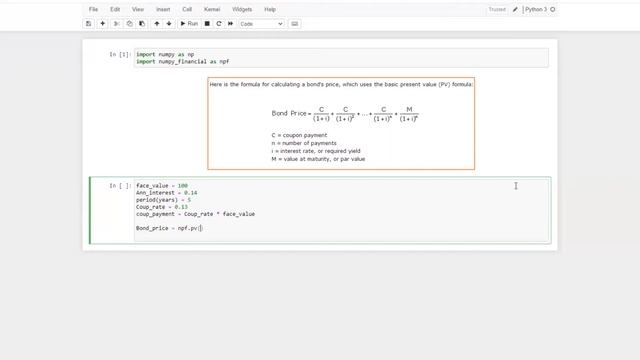
Task: Place cursor in 'Bond_price = npf.pv(' line
Action: point(169,228)
